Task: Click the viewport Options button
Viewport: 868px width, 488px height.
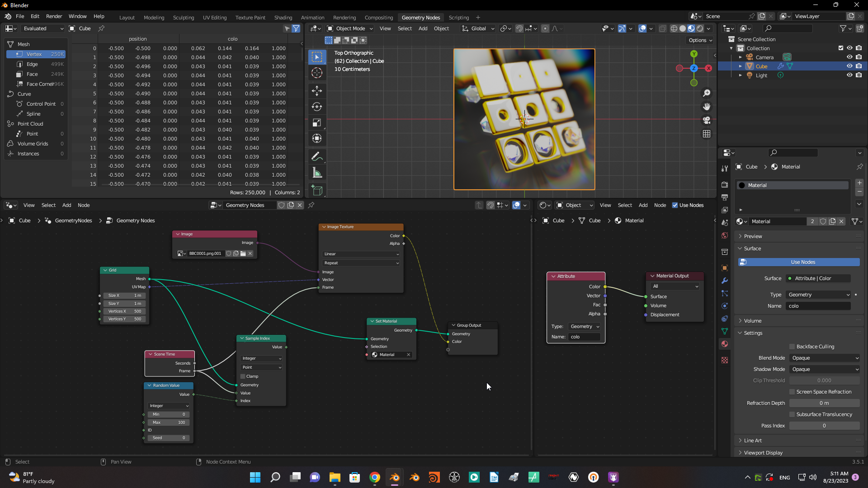Action: pos(700,40)
